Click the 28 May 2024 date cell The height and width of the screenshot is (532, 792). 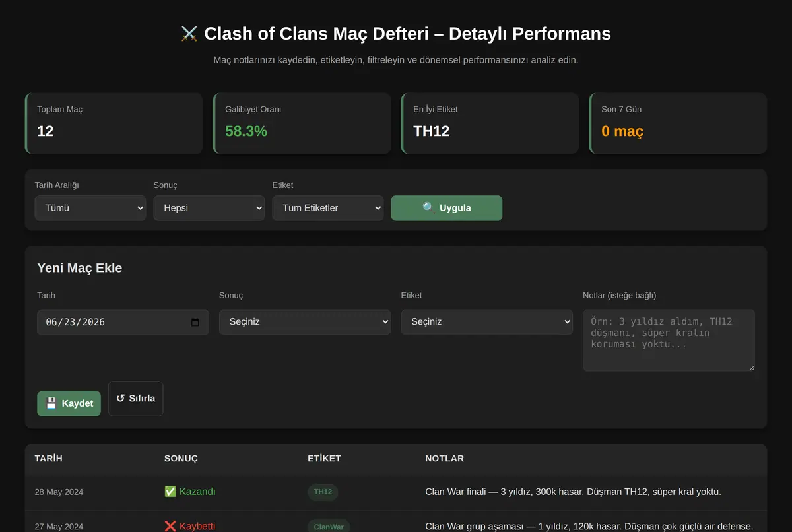click(x=59, y=492)
